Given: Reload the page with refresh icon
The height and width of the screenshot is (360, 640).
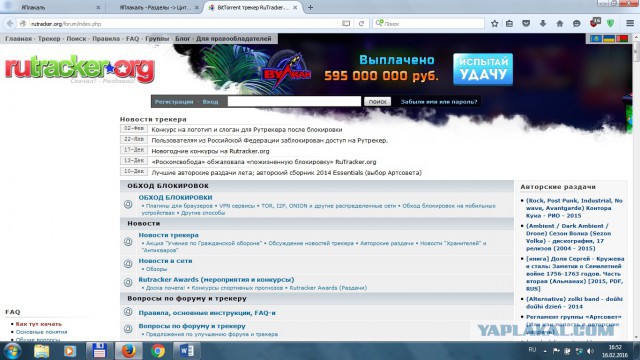Looking at the screenshot, I should 361,24.
